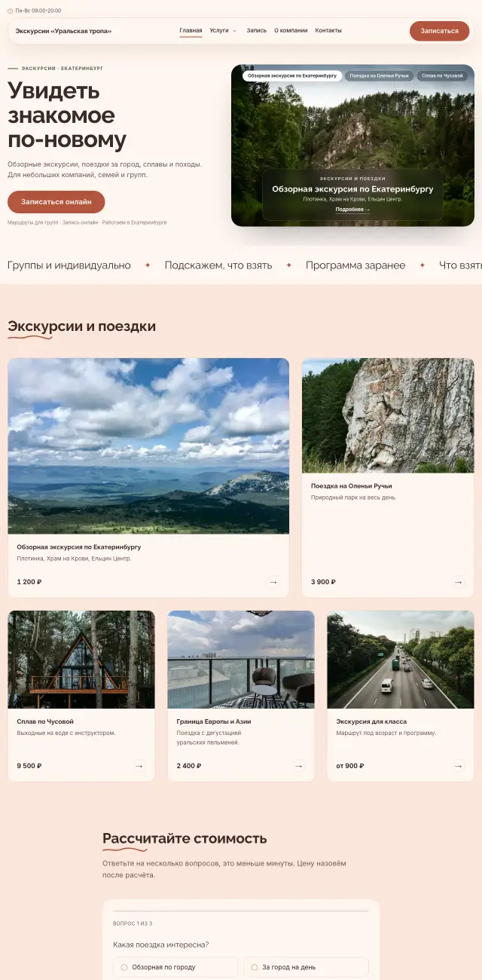Viewport: 482px width, 980px height.
Task: Click the Экскурсия для класса card title
Action: pyautogui.click(x=371, y=721)
